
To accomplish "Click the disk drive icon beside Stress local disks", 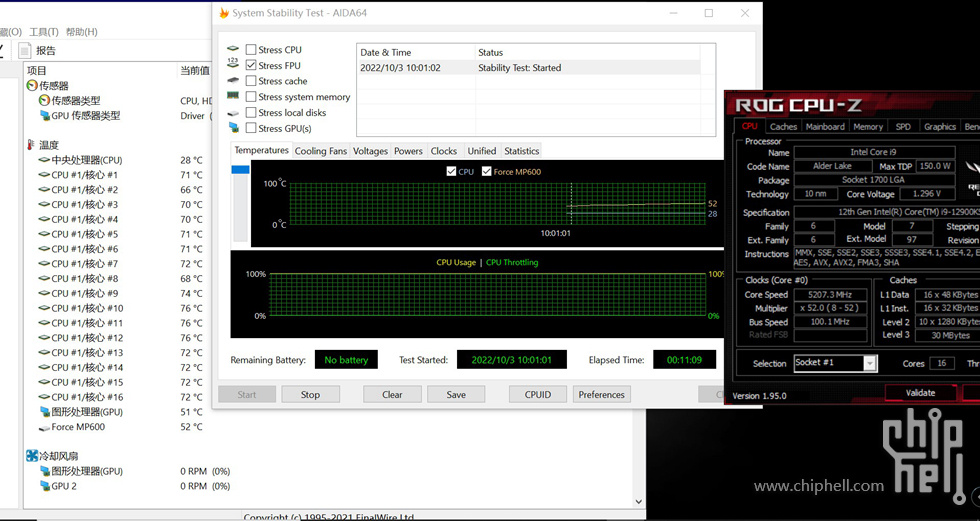I will pyautogui.click(x=233, y=113).
